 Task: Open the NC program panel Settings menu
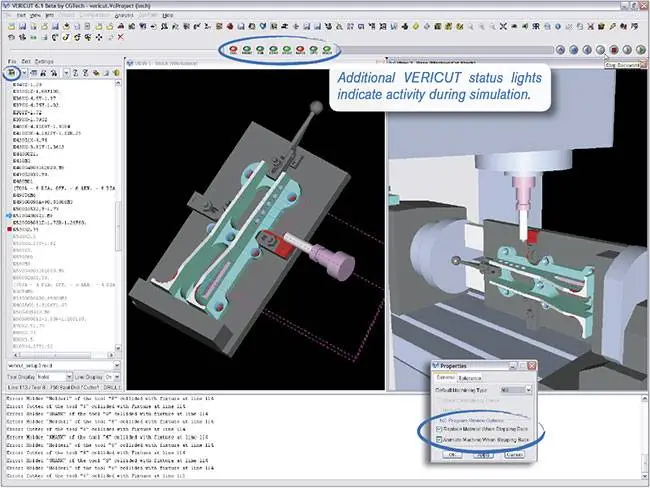click(x=44, y=61)
